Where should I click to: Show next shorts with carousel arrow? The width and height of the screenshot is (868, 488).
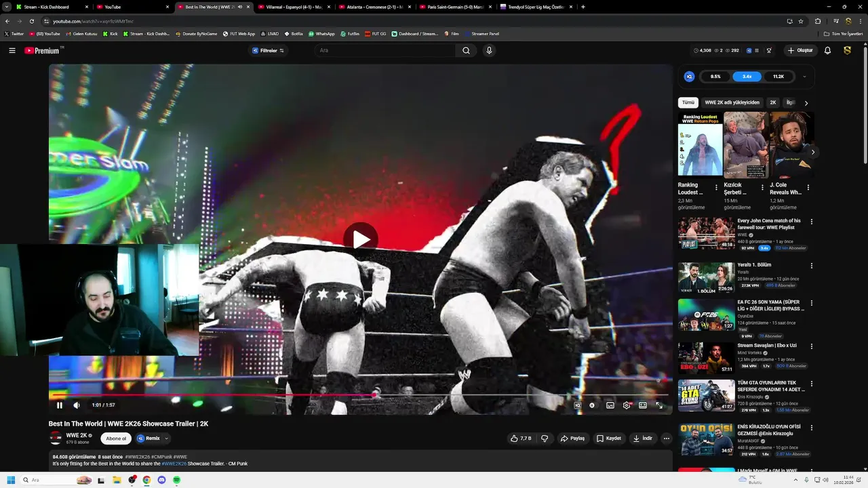tap(812, 152)
